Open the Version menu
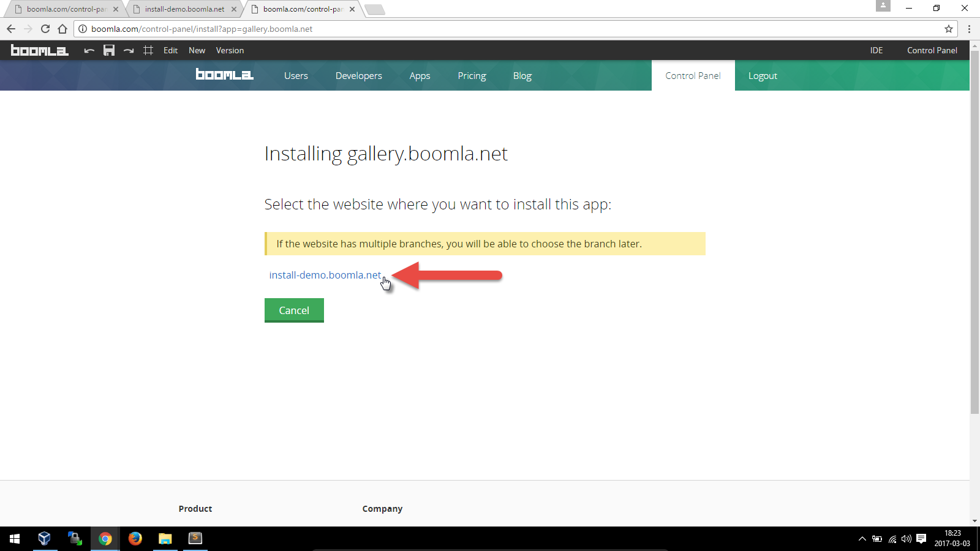This screenshot has width=980, height=551. coord(230,50)
